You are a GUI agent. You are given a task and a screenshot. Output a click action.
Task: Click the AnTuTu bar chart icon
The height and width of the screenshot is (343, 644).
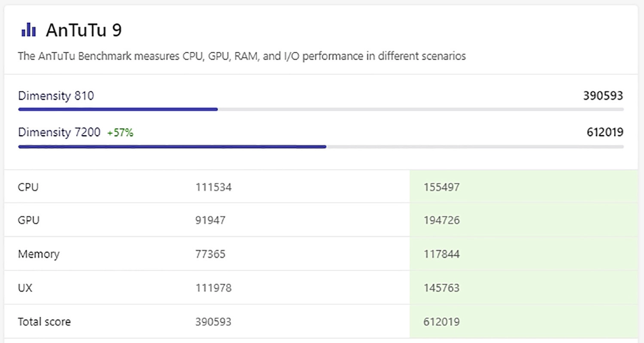[28, 30]
